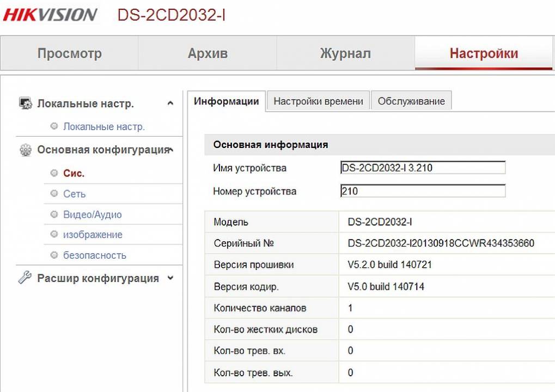The image size is (555, 392).
Task: Select bullet next to Сеть
Action: pyautogui.click(x=54, y=193)
